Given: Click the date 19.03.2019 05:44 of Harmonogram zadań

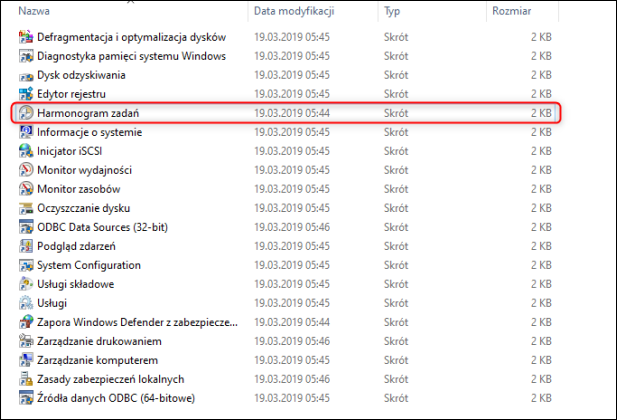Looking at the screenshot, I should click(x=292, y=113).
